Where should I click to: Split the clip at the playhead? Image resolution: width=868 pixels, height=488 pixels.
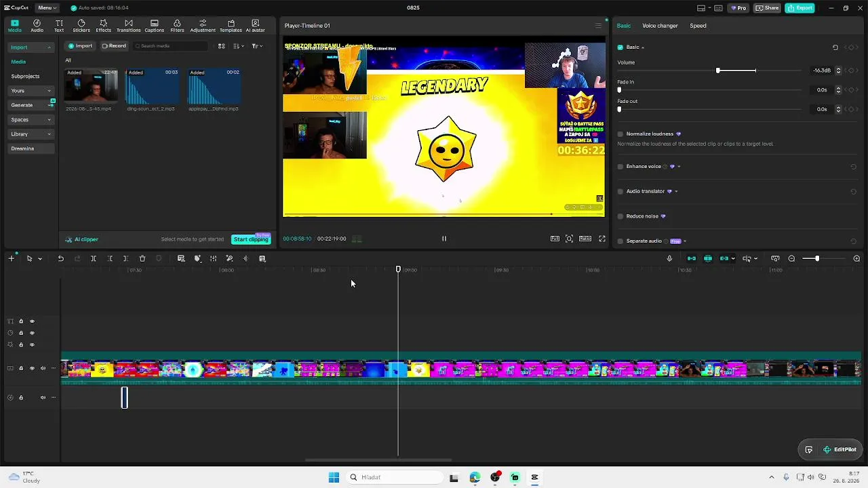(x=93, y=258)
